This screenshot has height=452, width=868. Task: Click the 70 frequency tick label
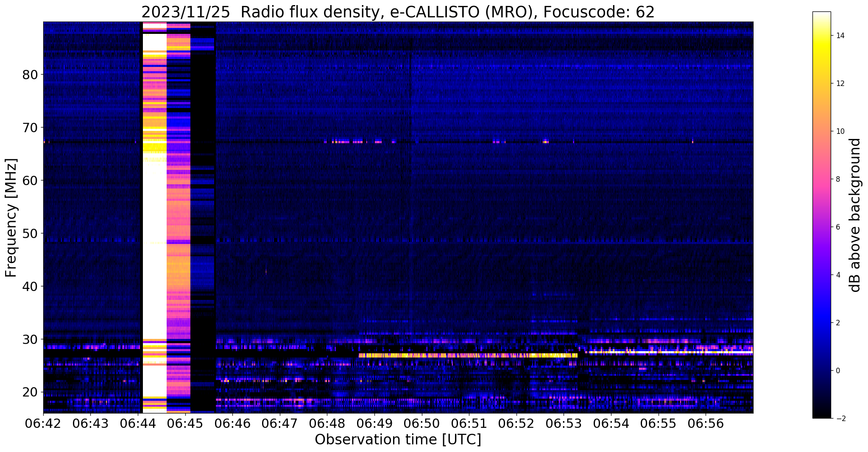[30, 128]
